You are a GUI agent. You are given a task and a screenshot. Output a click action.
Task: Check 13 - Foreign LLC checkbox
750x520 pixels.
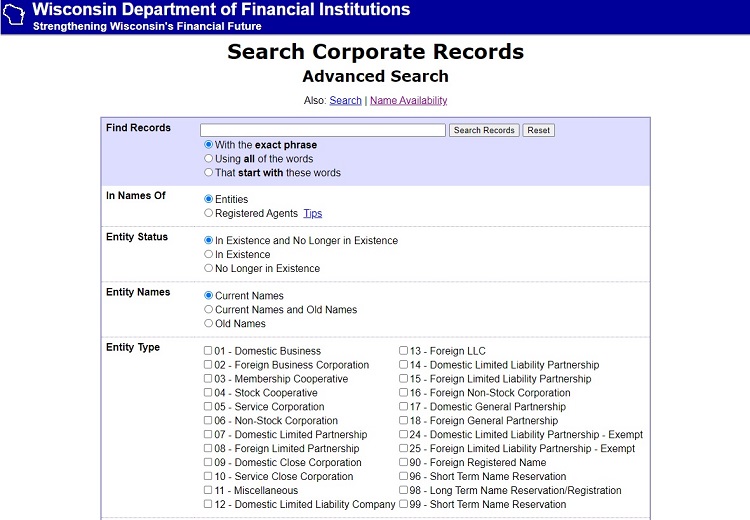404,351
